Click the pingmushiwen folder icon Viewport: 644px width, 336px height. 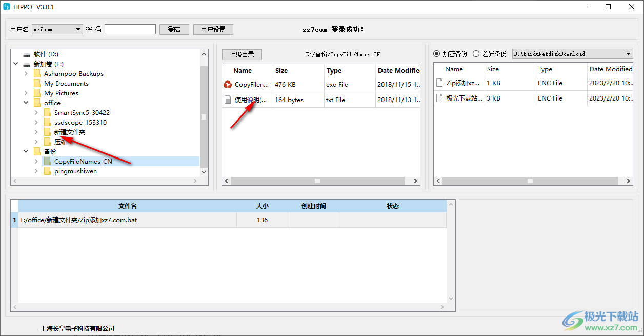(x=47, y=171)
